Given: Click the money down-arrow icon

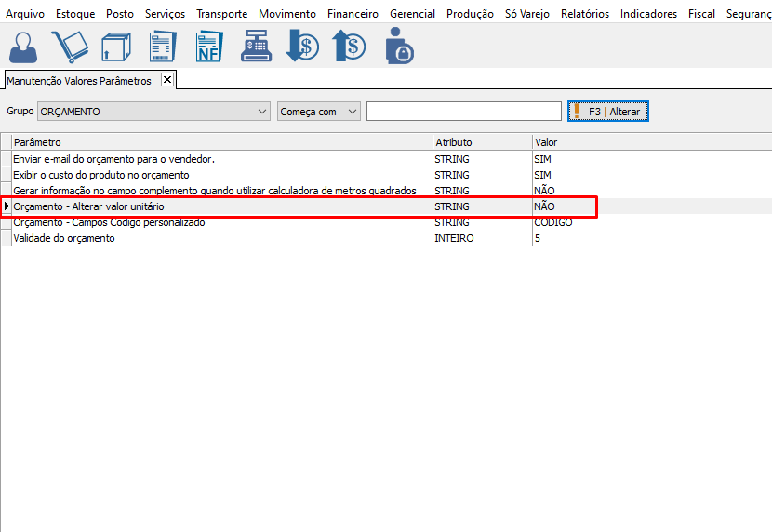Looking at the screenshot, I should [302, 47].
